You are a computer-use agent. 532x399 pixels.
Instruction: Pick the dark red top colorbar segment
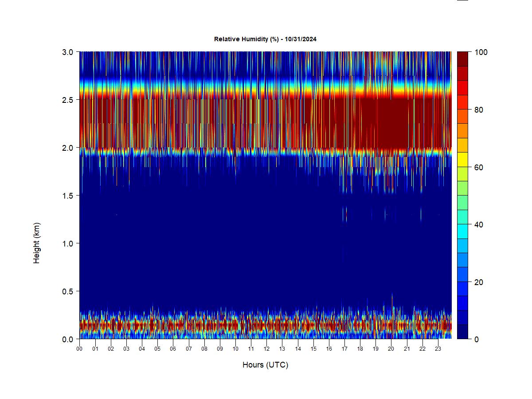click(x=462, y=59)
